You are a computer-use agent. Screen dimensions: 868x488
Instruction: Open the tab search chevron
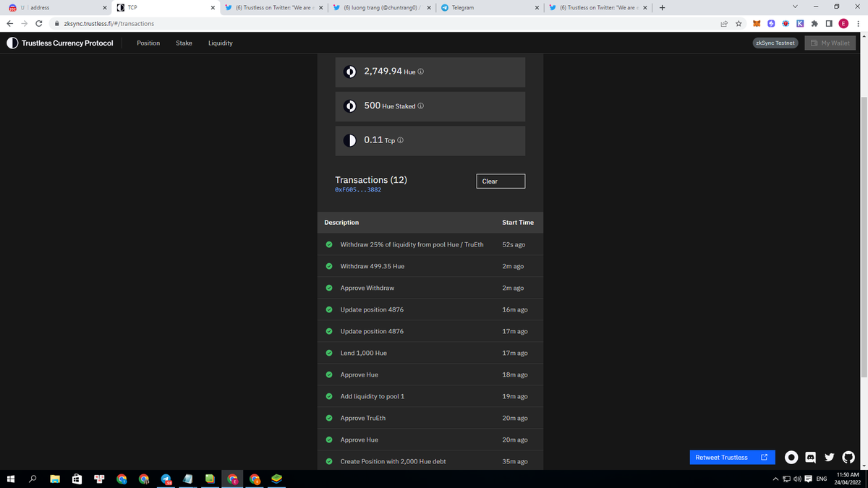click(796, 7)
